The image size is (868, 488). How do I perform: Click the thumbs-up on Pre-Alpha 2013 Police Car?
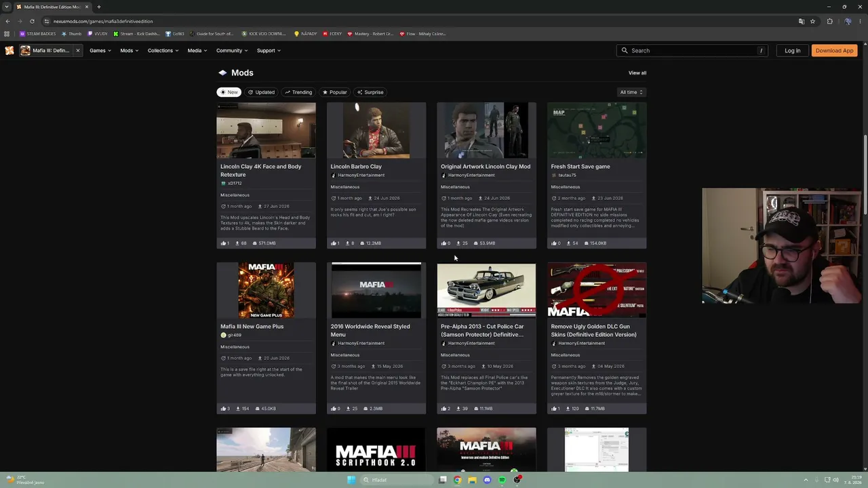(445, 409)
